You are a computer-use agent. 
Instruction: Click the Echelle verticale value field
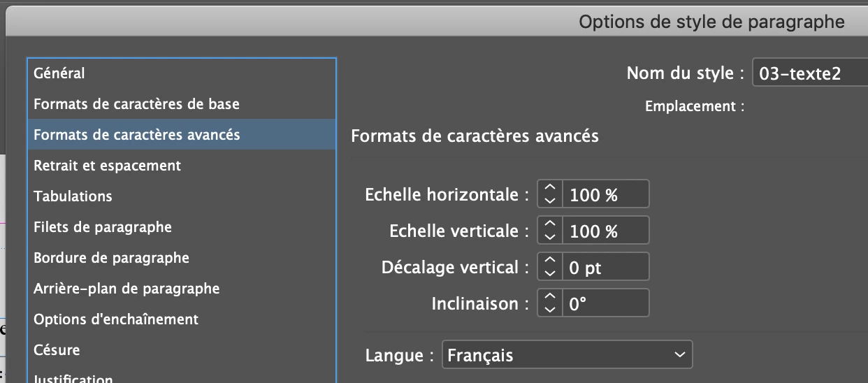pos(606,231)
